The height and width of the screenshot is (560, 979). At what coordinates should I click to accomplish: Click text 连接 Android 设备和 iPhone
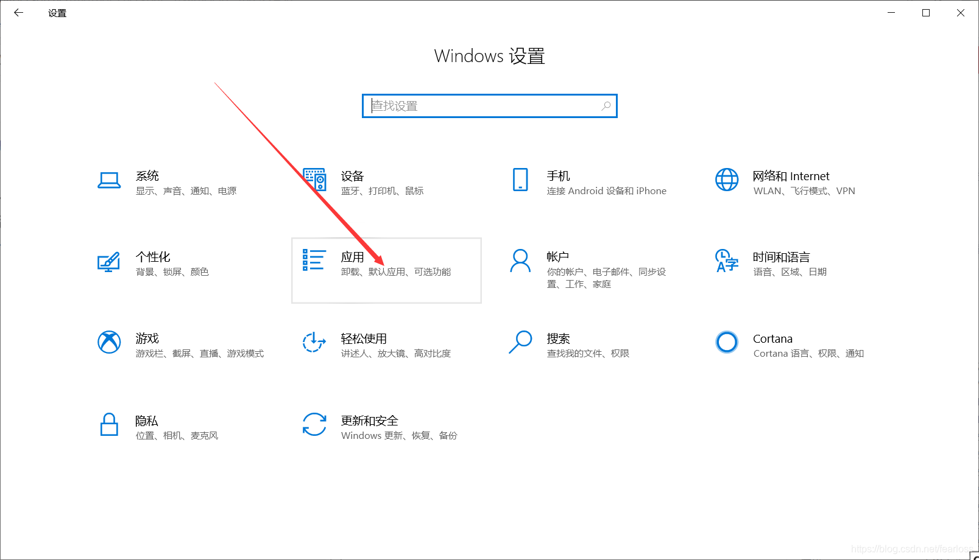pyautogui.click(x=606, y=191)
